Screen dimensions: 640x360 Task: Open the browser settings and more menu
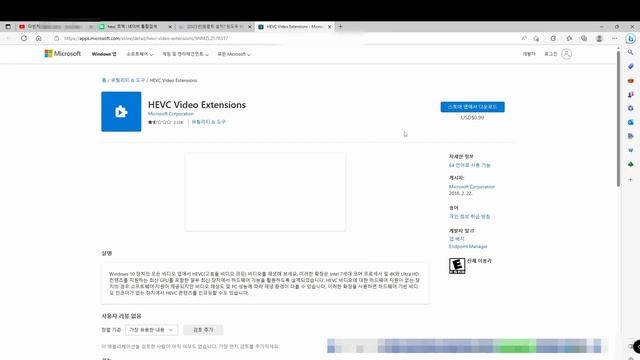click(615, 38)
